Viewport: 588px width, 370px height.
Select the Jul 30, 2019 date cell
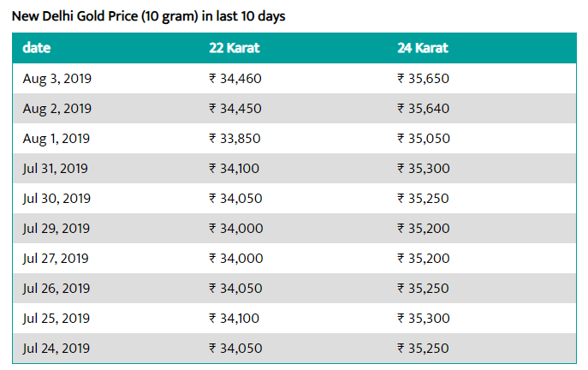click(x=56, y=199)
